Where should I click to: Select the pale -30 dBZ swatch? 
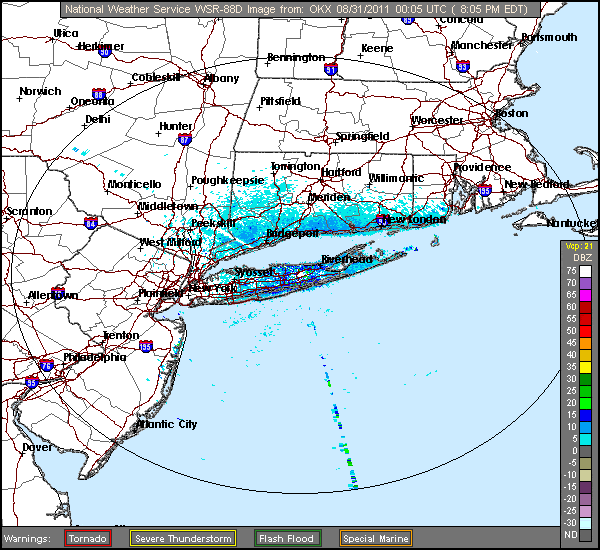(x=585, y=523)
